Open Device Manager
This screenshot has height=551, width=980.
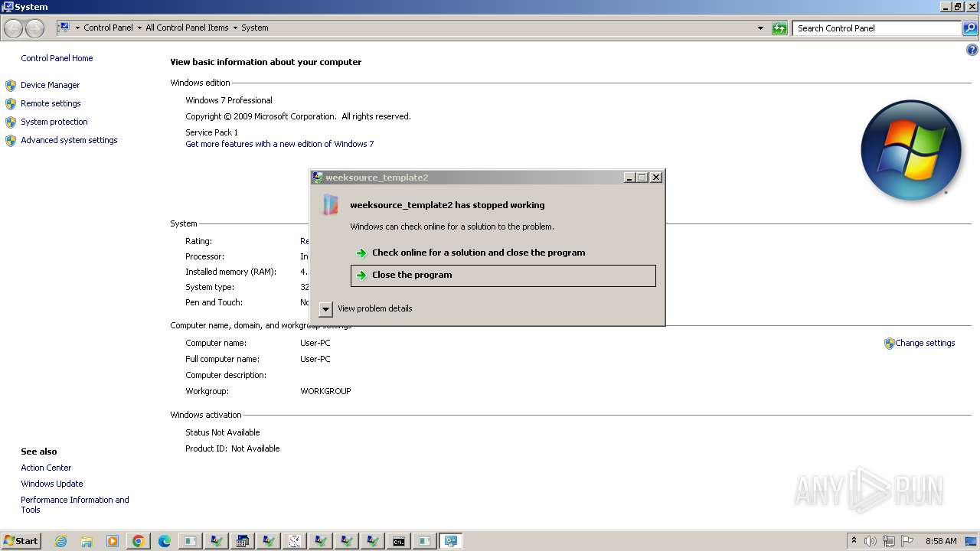50,85
